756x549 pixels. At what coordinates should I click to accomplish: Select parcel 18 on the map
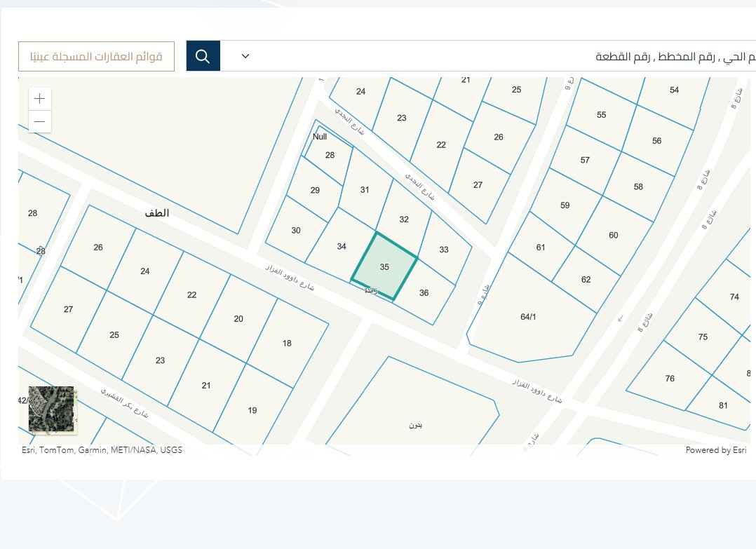click(287, 343)
